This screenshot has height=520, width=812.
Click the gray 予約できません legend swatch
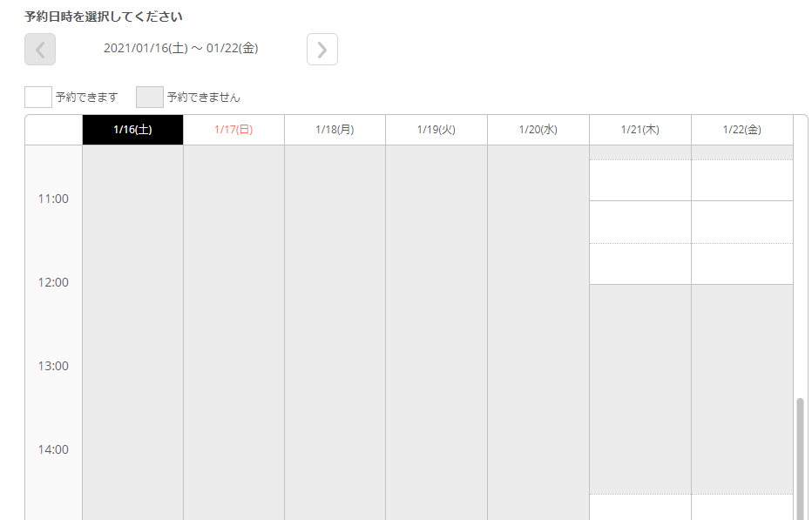(150, 97)
